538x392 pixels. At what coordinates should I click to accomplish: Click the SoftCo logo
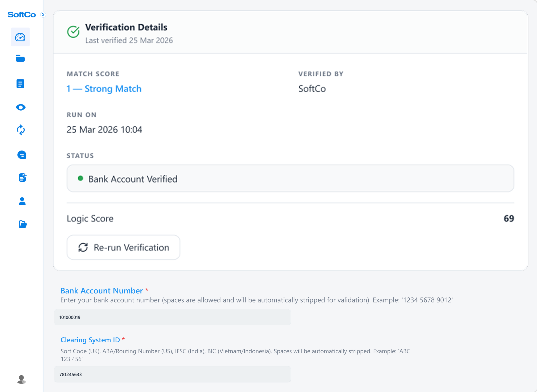coord(21,15)
